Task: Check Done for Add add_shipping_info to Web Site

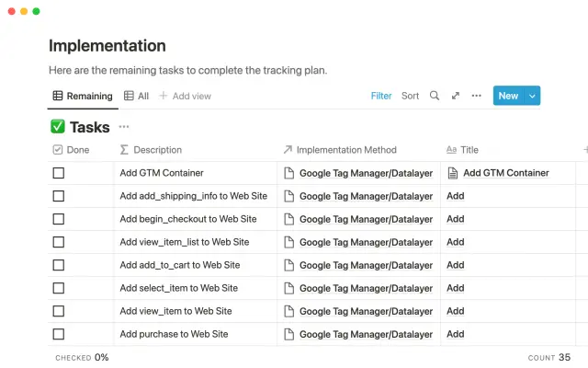Action: coord(59,196)
